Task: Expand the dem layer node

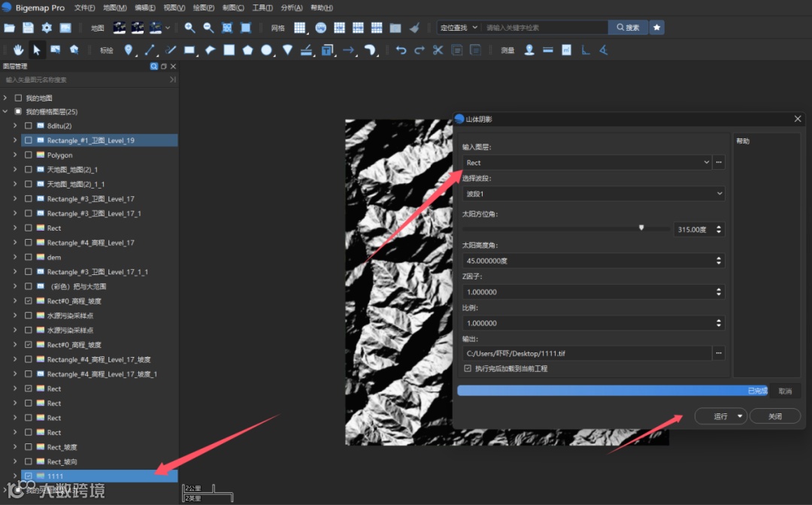Action: pos(15,257)
